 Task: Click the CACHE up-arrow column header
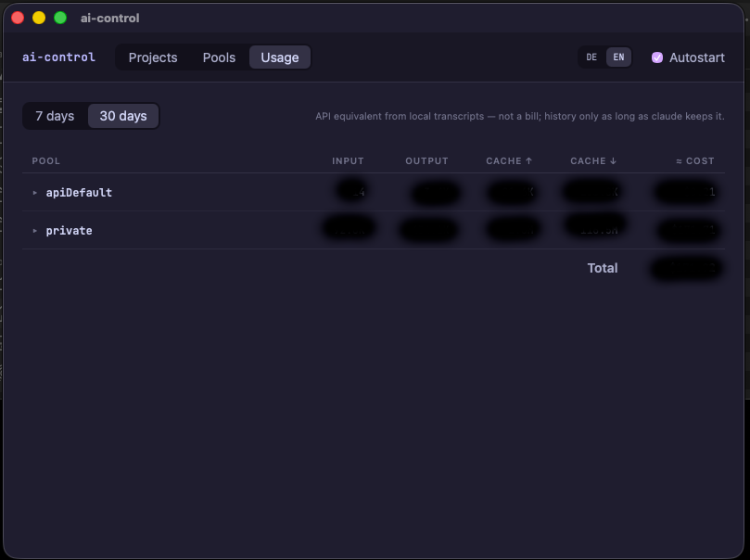[x=509, y=160]
